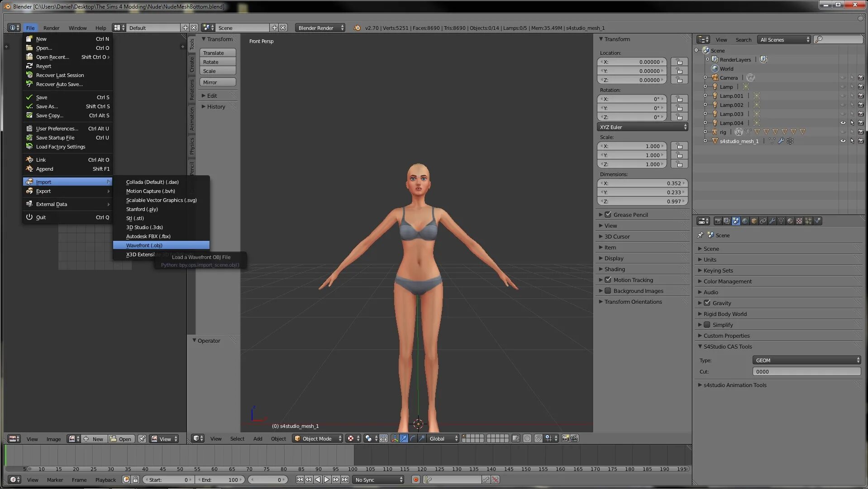This screenshot has width=868, height=489.
Task: Select Autodesk FBX (.fbx) import option
Action: tap(161, 236)
